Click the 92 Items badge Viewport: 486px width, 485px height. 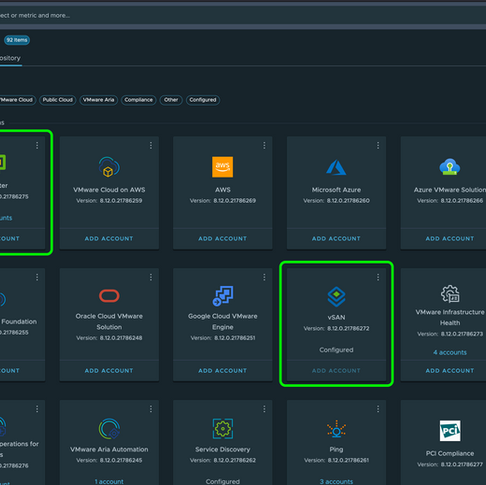pyautogui.click(x=17, y=40)
